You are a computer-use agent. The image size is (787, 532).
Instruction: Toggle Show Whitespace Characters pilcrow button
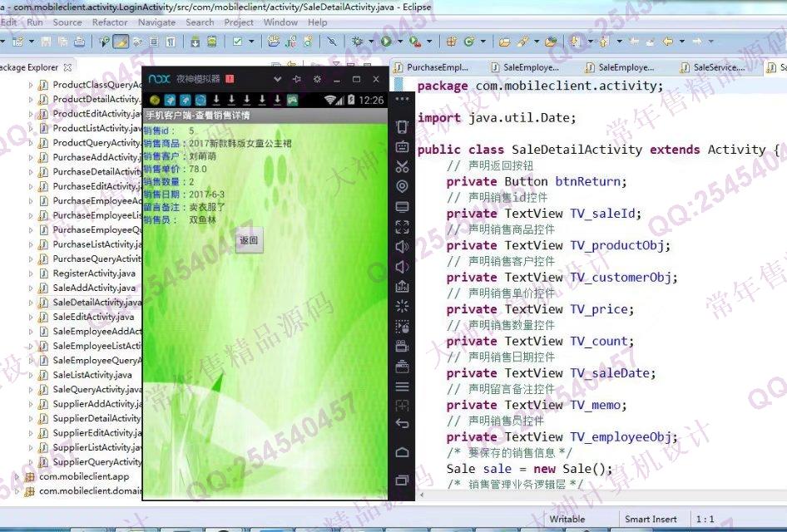(x=171, y=42)
